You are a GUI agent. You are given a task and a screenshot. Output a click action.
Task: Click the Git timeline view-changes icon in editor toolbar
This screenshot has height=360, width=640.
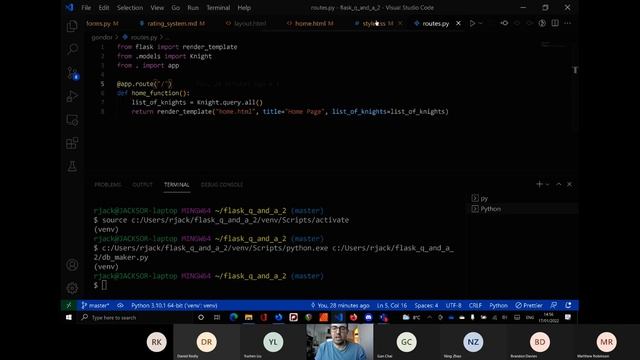(504, 23)
